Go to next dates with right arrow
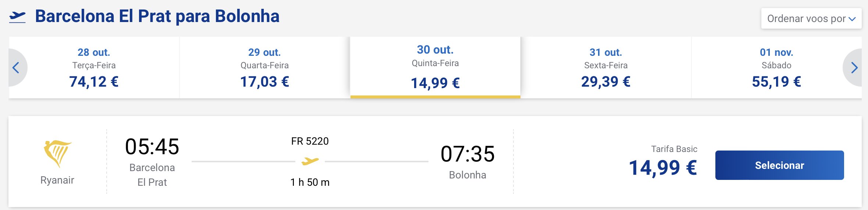This screenshot has height=210, width=868. pyautogui.click(x=854, y=68)
